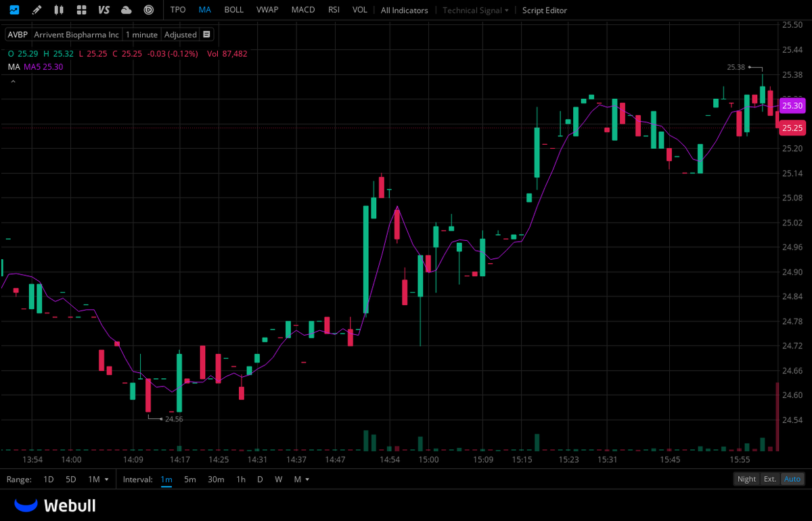Click the 25.50 price axis label
The width and height of the screenshot is (812, 521).
click(792, 25)
